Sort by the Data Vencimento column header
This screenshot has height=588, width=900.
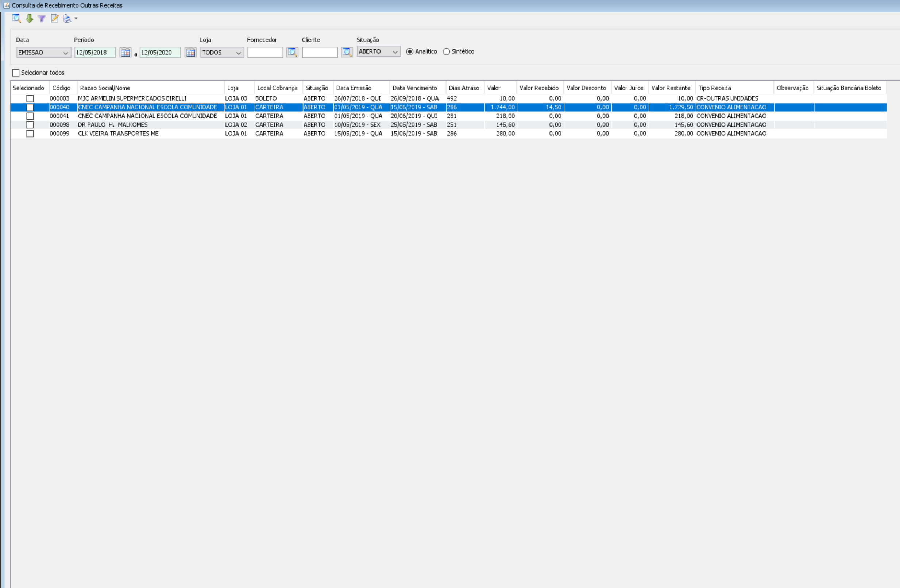pos(418,88)
